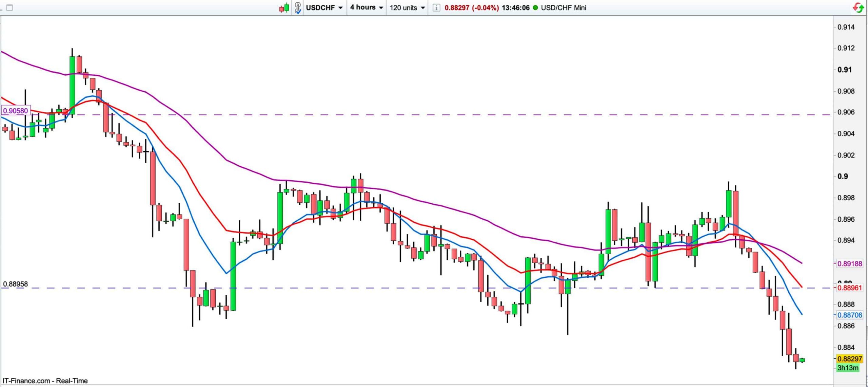Click the chart link group icon
The height and width of the screenshot is (387, 868).
tap(298, 7)
